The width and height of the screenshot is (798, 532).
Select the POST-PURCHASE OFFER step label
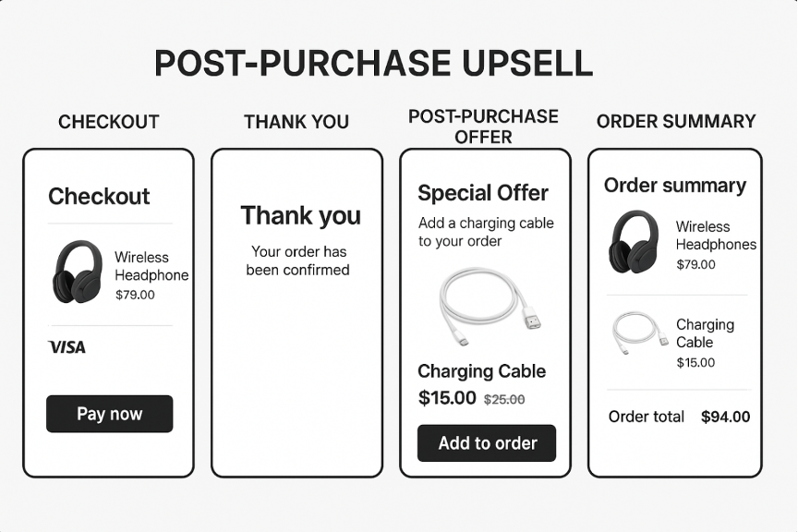coord(483,127)
